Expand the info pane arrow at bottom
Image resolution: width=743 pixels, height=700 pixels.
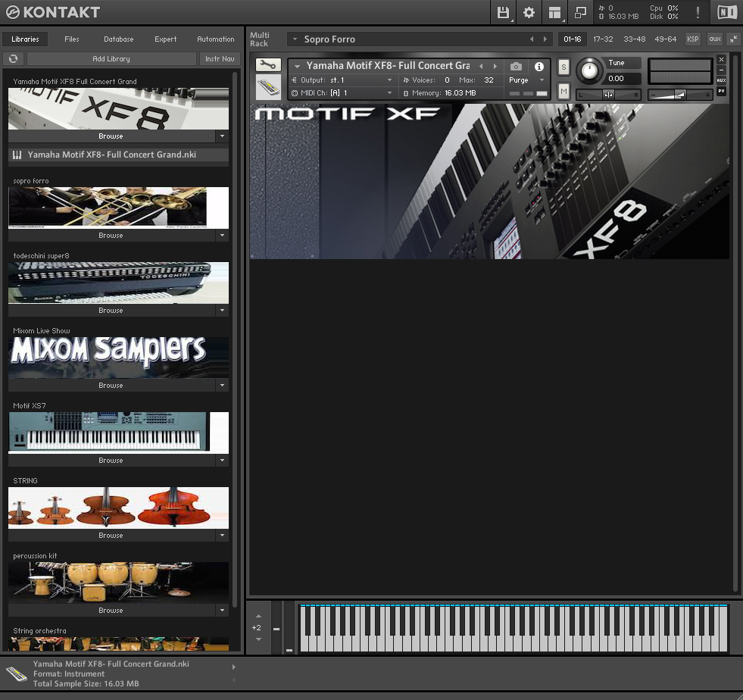pos(233,667)
